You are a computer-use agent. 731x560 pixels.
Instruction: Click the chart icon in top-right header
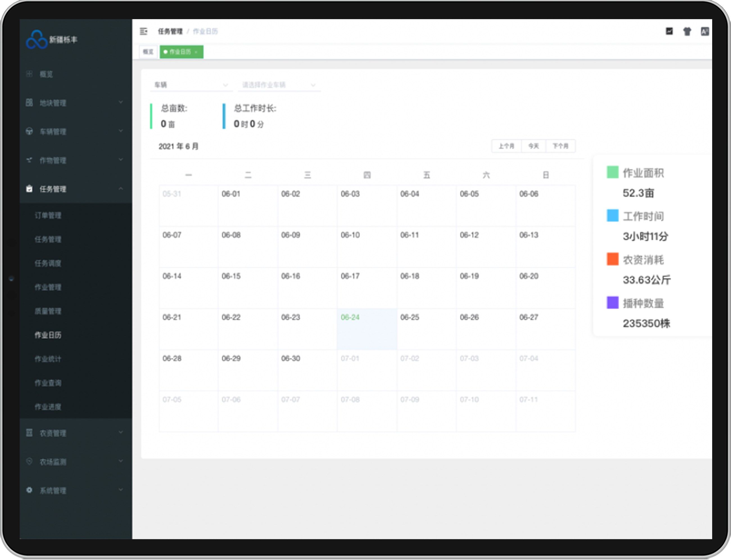(669, 31)
